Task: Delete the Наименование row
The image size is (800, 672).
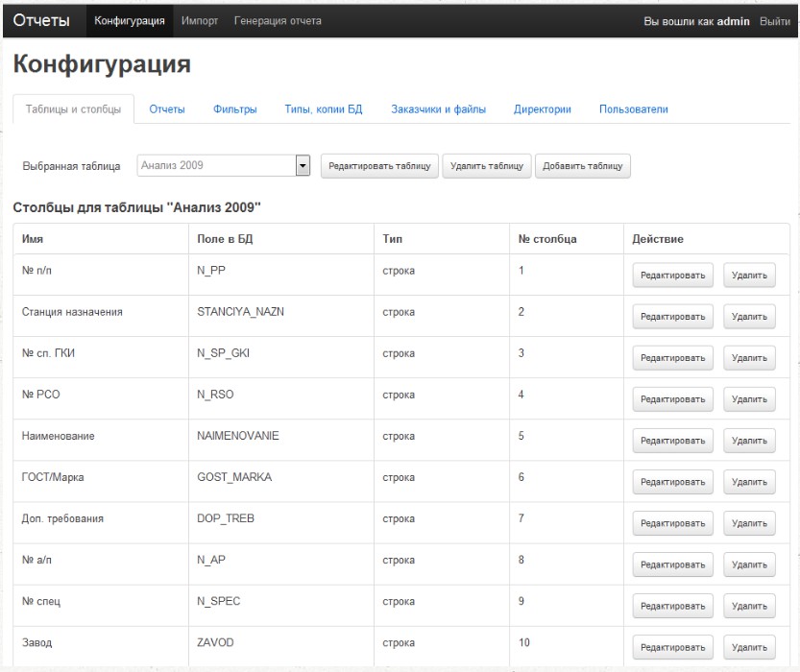Action: (x=749, y=441)
